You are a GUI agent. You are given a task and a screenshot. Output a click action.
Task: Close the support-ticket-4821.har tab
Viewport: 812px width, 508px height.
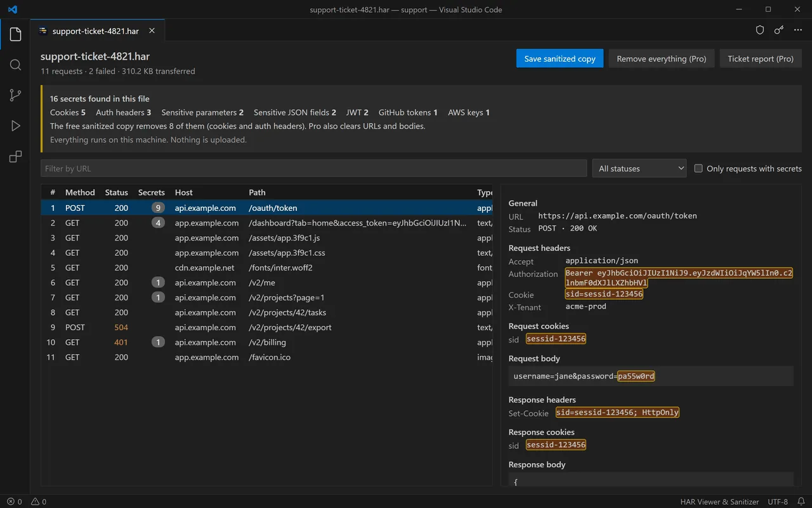click(x=152, y=30)
